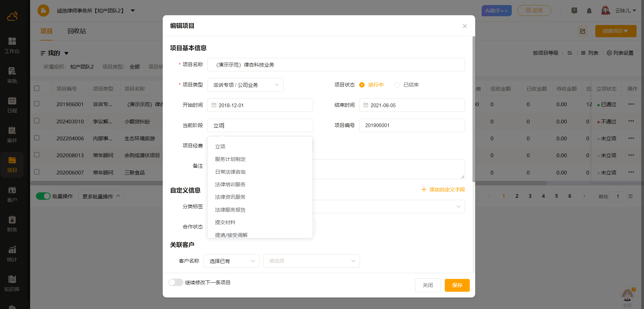Viewport: 644px width, 309px height.
Task: Open the 日程 calendar sidebar icon
Action: pyautogui.click(x=12, y=105)
